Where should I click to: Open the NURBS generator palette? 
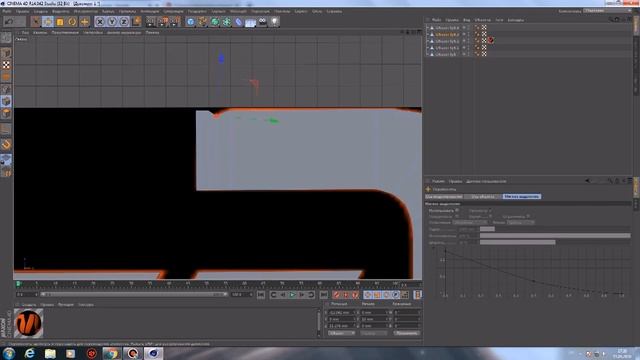click(x=215, y=21)
